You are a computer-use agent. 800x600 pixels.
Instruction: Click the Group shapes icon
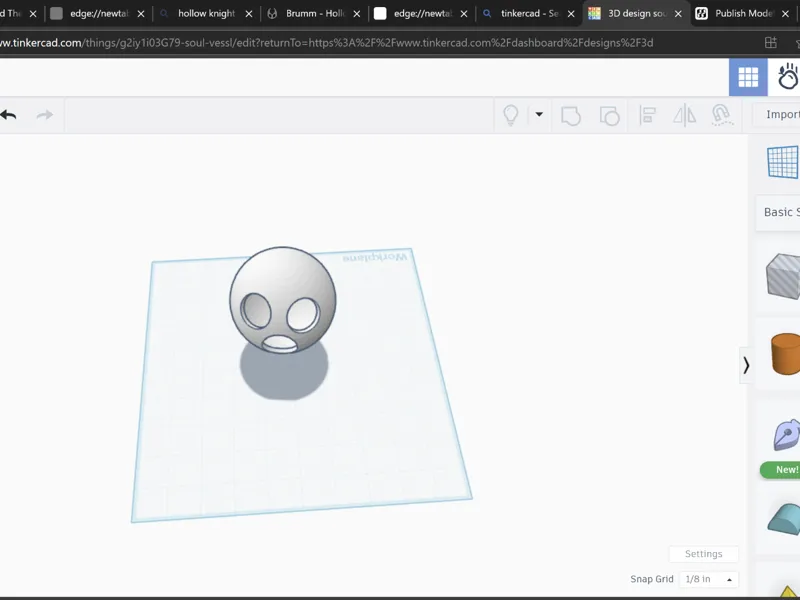pos(571,115)
